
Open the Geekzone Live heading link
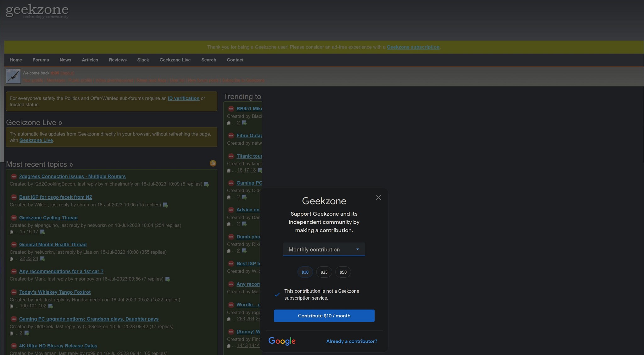click(x=34, y=122)
